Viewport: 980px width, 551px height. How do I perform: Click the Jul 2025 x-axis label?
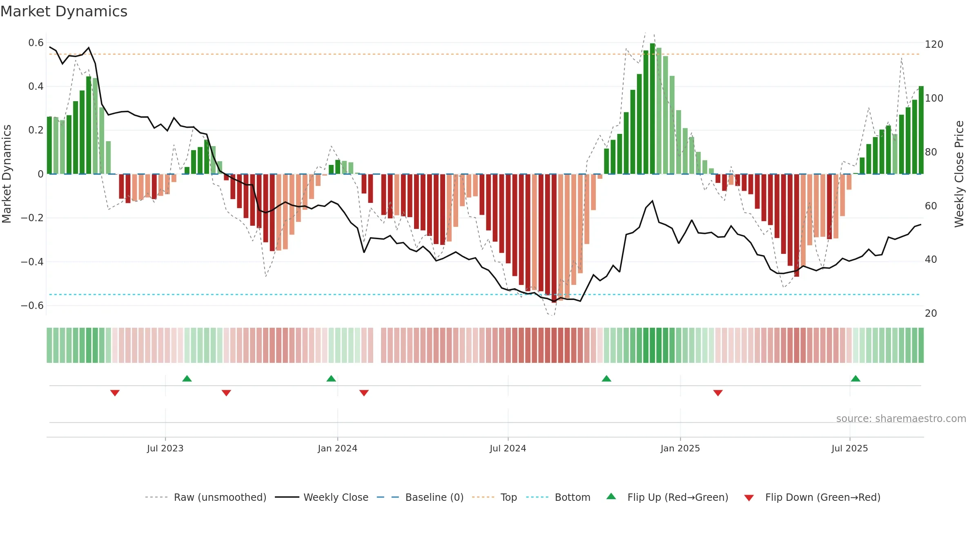(x=850, y=448)
